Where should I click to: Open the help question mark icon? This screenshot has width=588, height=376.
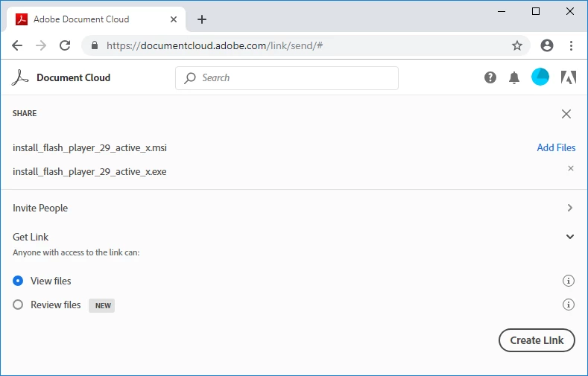point(490,77)
